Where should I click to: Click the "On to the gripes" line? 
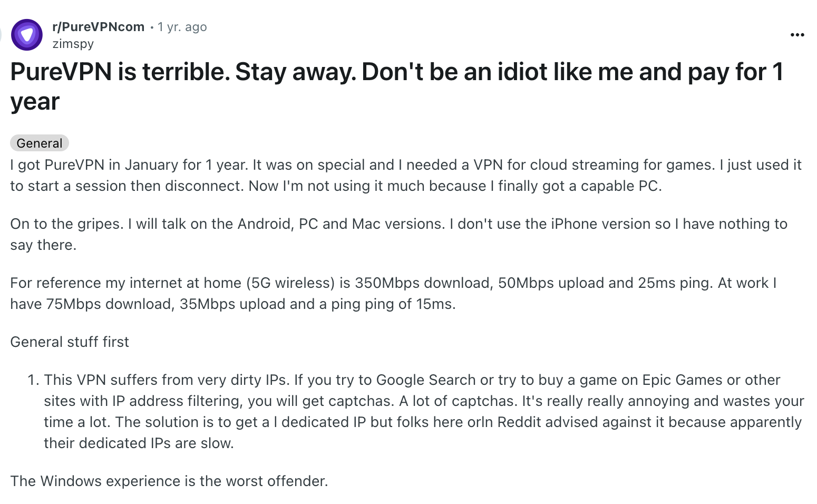[399, 224]
